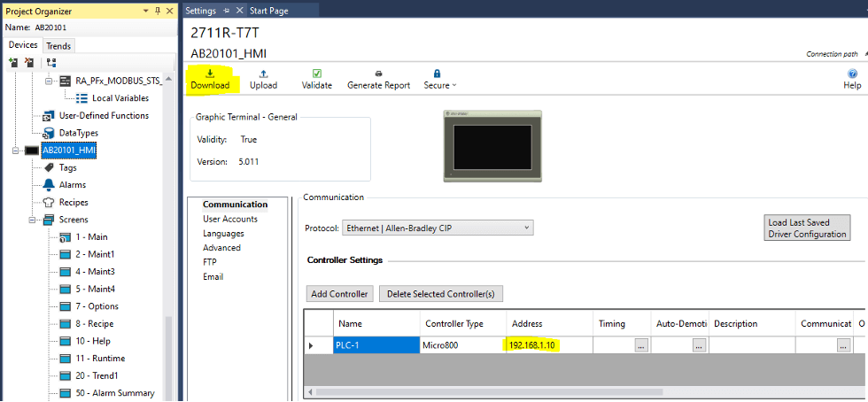Collapse the Screens tree node
868x402 pixels.
click(x=33, y=220)
